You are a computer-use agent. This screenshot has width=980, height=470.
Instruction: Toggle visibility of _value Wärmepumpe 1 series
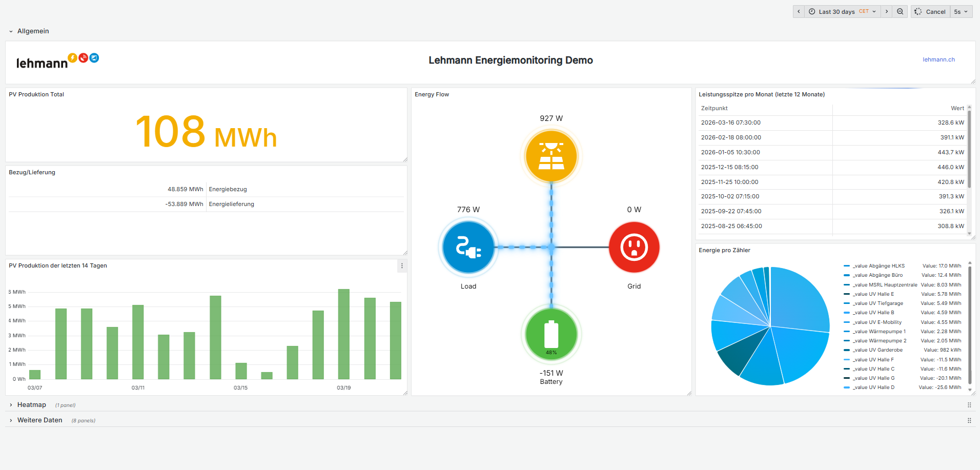(x=878, y=331)
